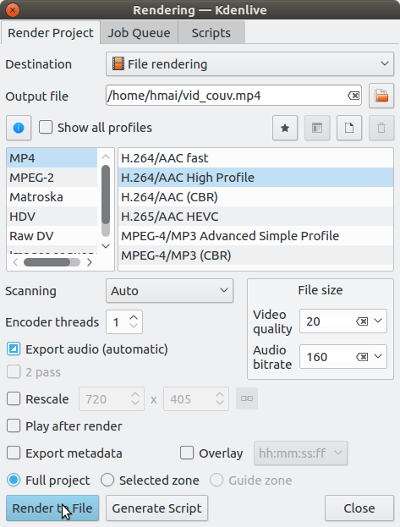Click the Close button
400x527 pixels.
point(359,508)
